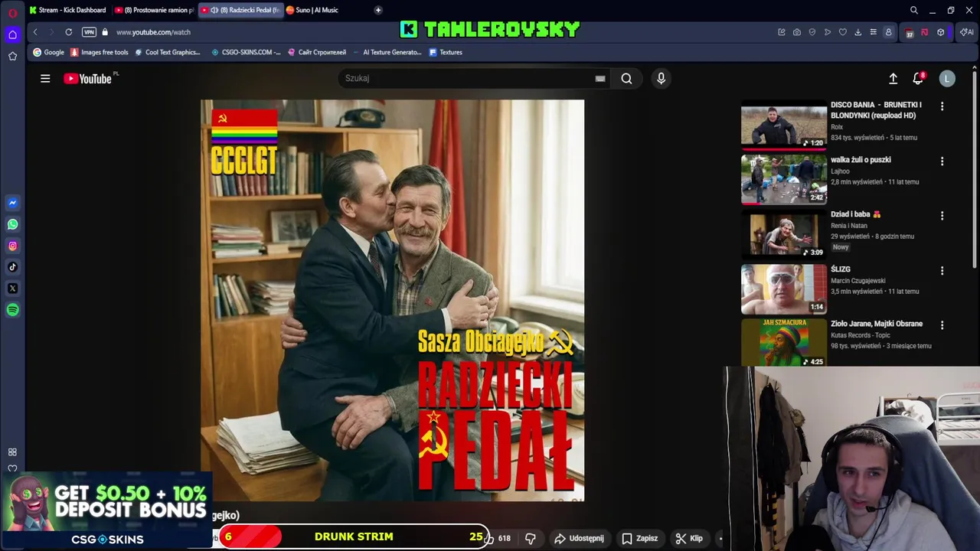Open the browser downloads icon
The image size is (980, 551).
(x=857, y=32)
